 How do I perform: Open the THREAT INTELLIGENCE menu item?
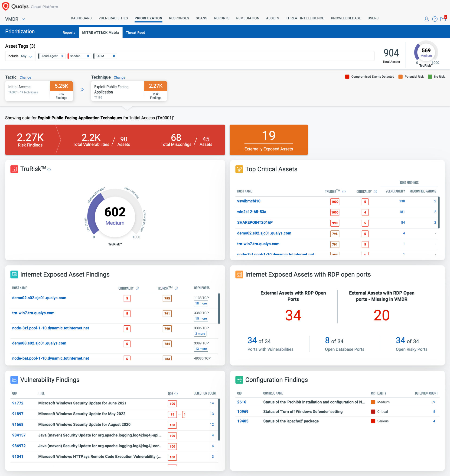tap(305, 18)
